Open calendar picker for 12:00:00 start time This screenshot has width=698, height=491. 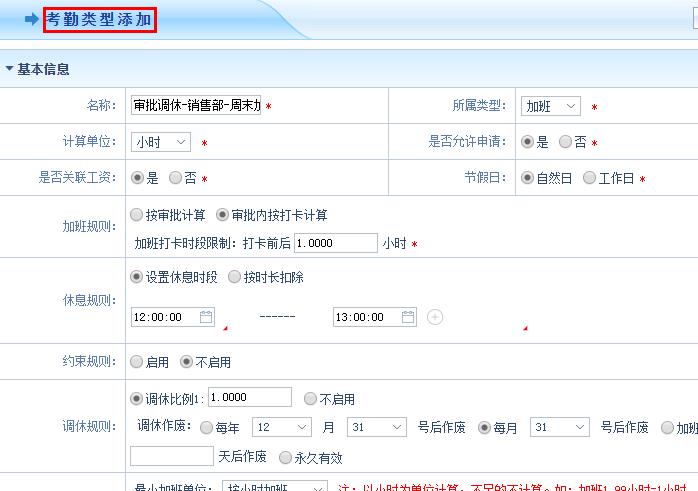(206, 317)
